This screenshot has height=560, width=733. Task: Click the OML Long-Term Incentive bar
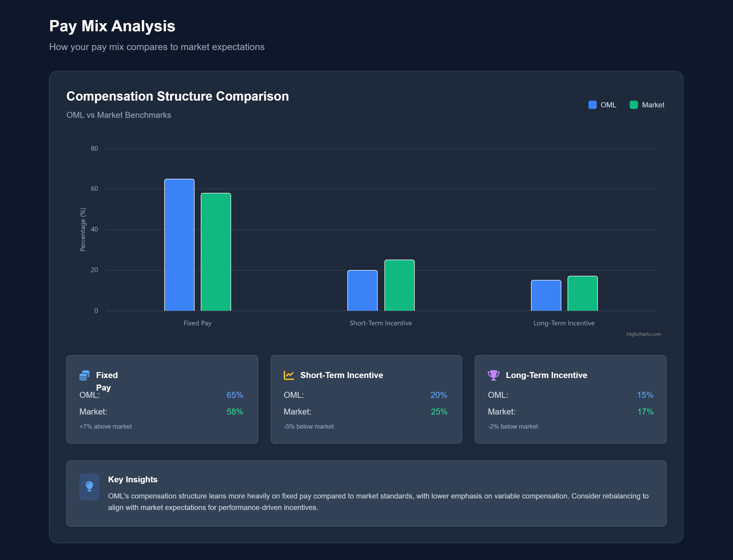tap(546, 296)
